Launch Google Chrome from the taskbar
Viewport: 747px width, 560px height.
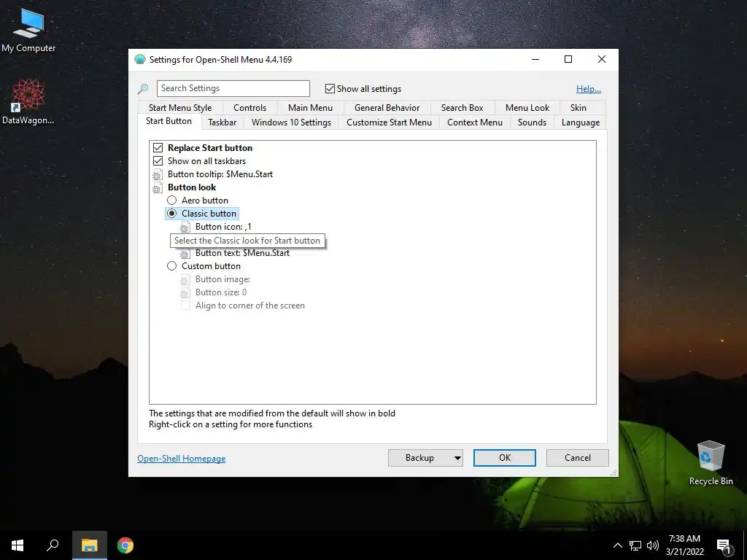125,545
